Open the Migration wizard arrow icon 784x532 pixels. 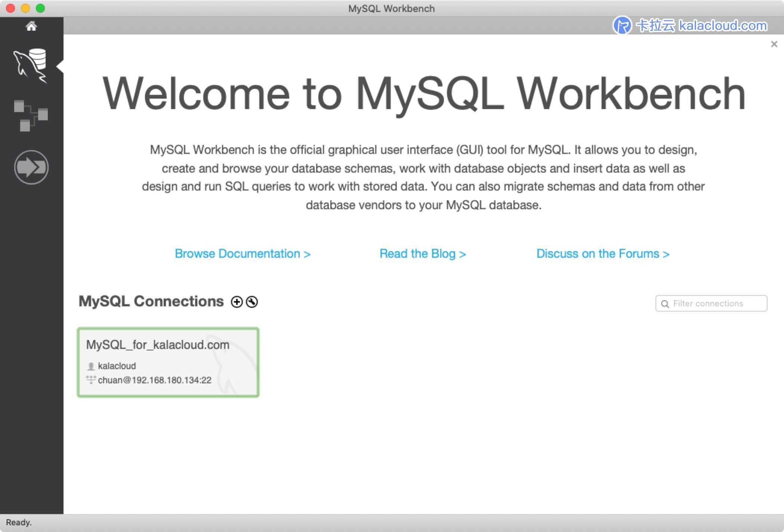pos(31,167)
